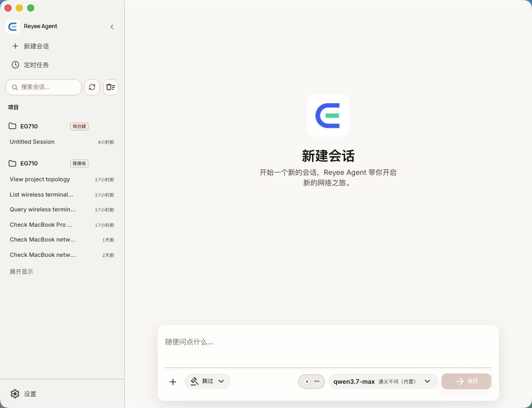Click the Reyee Agent logo in sidebar
This screenshot has height=408, width=532.
tap(12, 27)
